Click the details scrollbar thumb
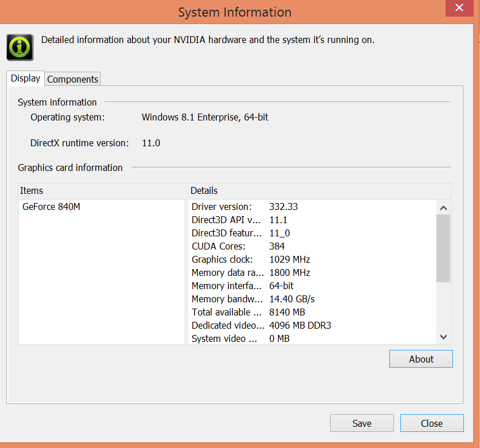480x448 pixels. click(x=443, y=248)
